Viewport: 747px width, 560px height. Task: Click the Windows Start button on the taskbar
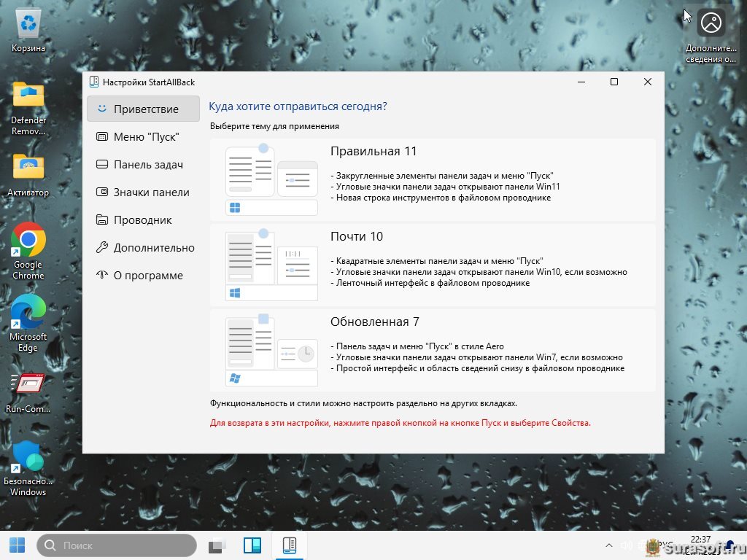(x=17, y=545)
